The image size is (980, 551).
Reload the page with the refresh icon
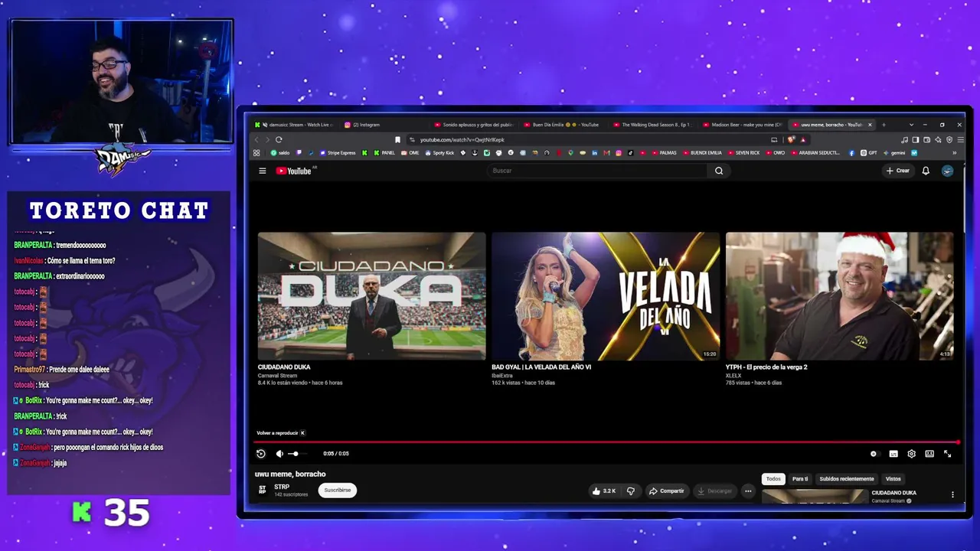pyautogui.click(x=279, y=140)
